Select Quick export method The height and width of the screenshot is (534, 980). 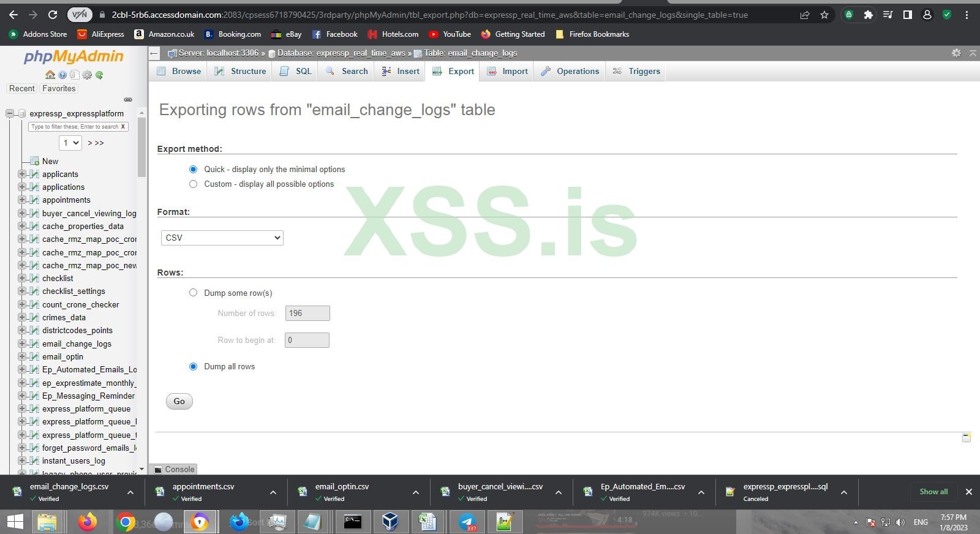pyautogui.click(x=193, y=169)
